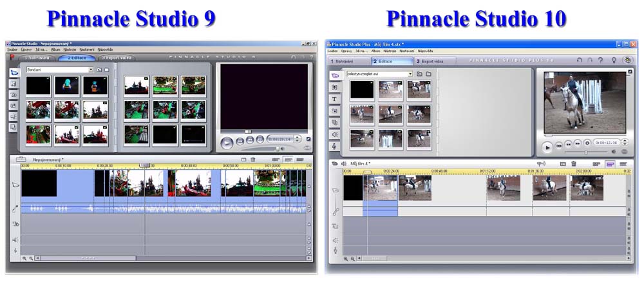Open the Sound Effects album in Studio 10
Viewport: 644px width, 283px height.
[x=335, y=134]
